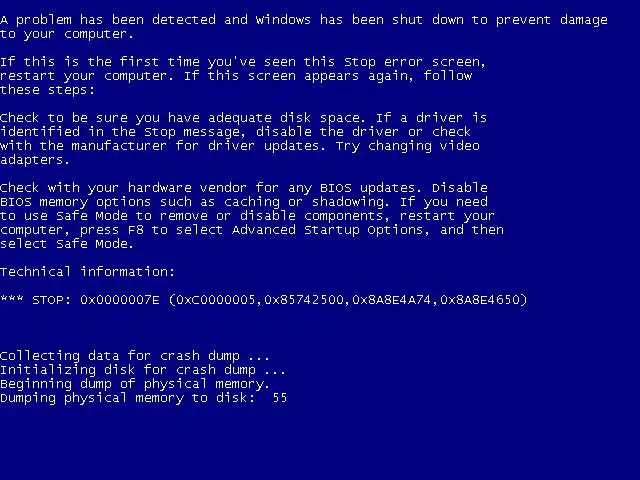This screenshot has height=480, width=640.
Task: Click the STOP error code 0x0000007E
Action: (120, 300)
